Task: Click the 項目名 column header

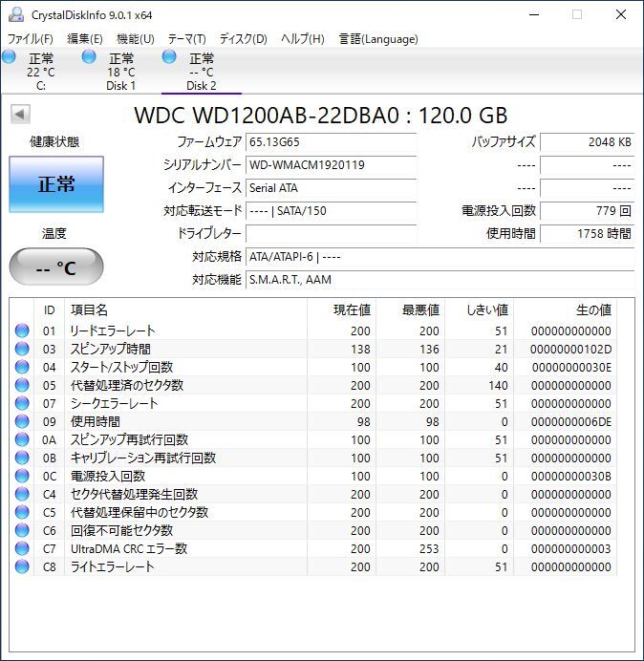Action: (x=185, y=310)
